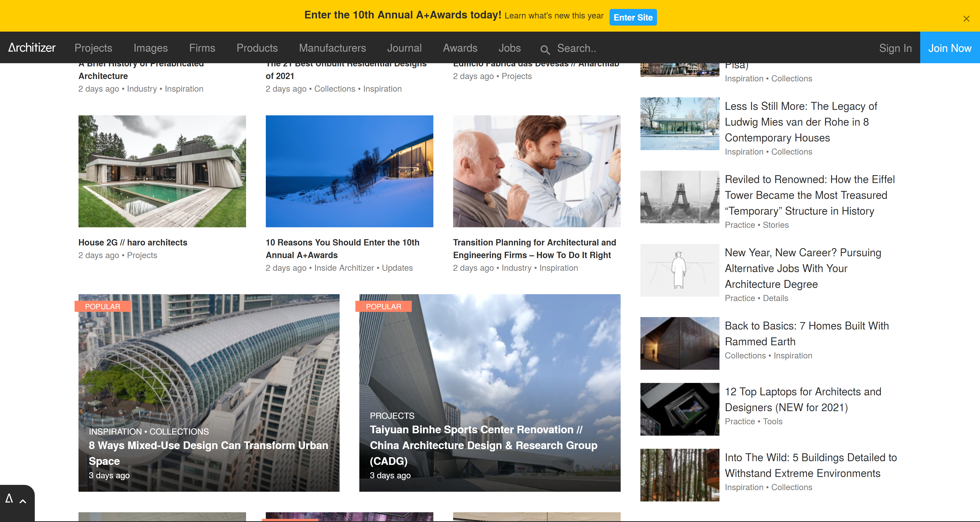Open House 2G pool house thumbnail
This screenshot has width=980, height=522.
(162, 171)
